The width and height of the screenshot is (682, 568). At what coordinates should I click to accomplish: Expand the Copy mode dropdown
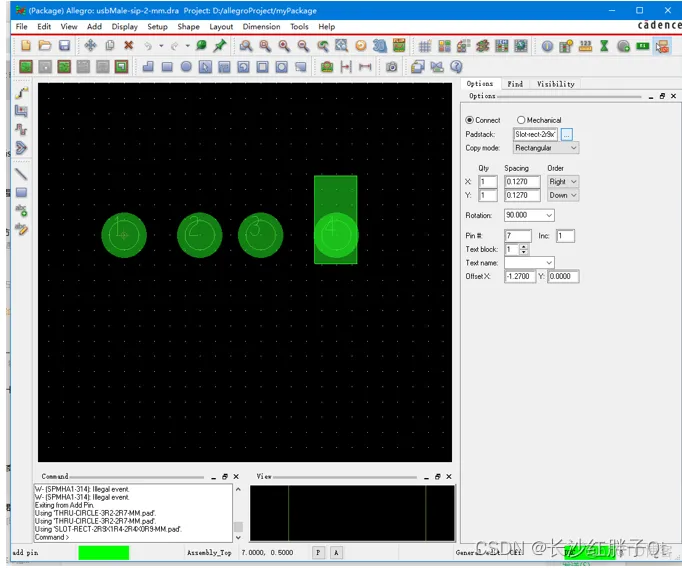[x=546, y=148]
